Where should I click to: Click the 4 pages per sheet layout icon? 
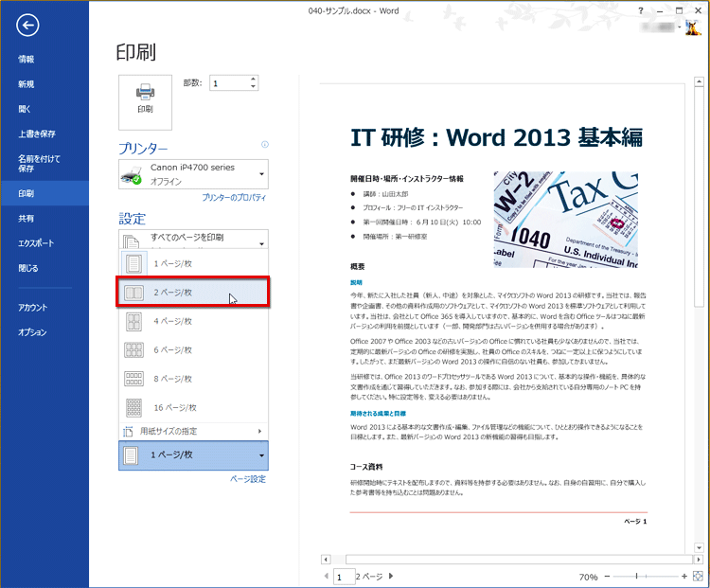coord(133,321)
